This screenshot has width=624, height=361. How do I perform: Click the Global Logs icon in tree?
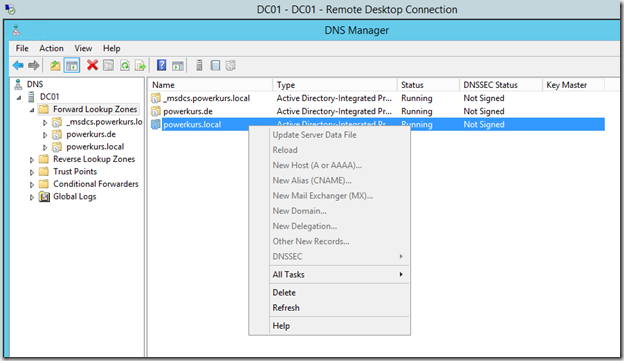tap(44, 197)
